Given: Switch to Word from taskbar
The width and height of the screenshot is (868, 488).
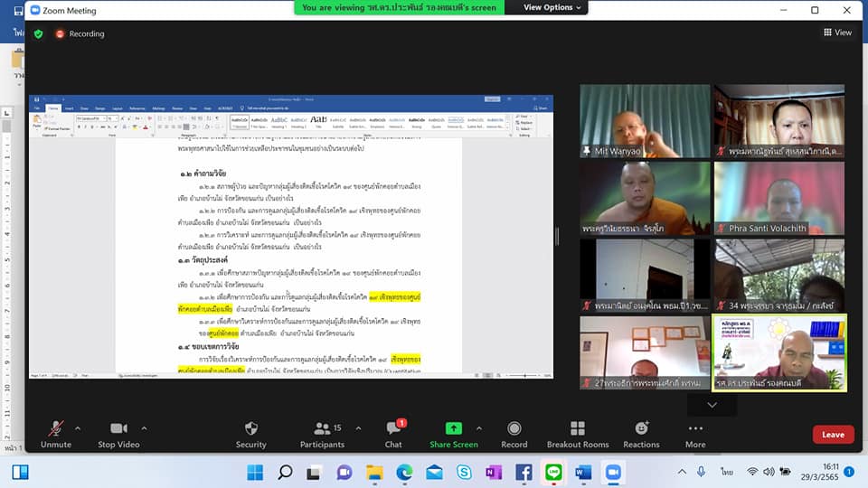Looking at the screenshot, I should tap(583, 473).
